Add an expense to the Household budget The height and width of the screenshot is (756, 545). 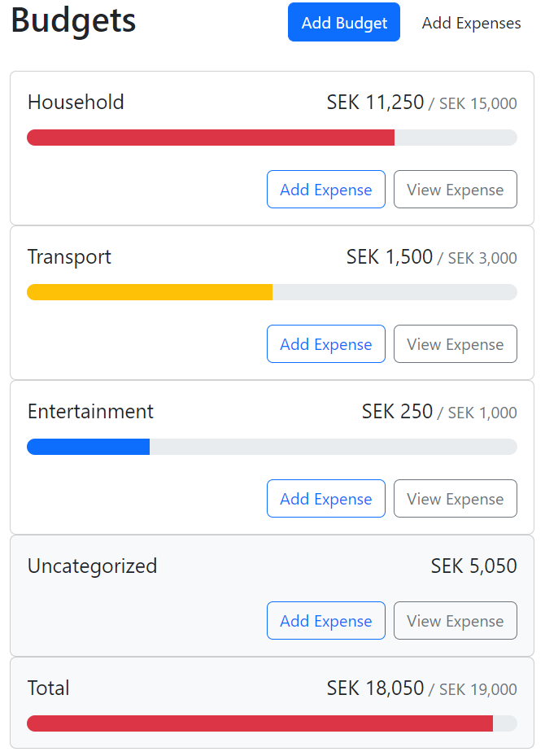(x=325, y=189)
